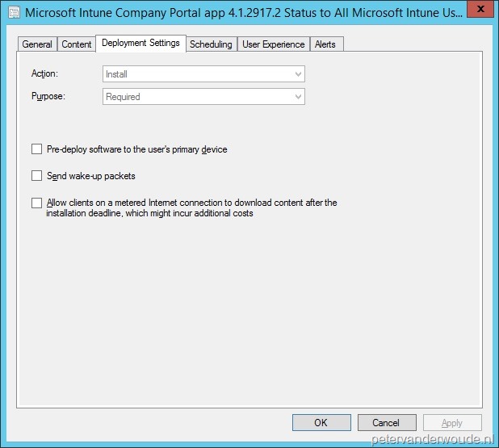Switch to the General tab
This screenshot has width=499, height=448.
(37, 44)
